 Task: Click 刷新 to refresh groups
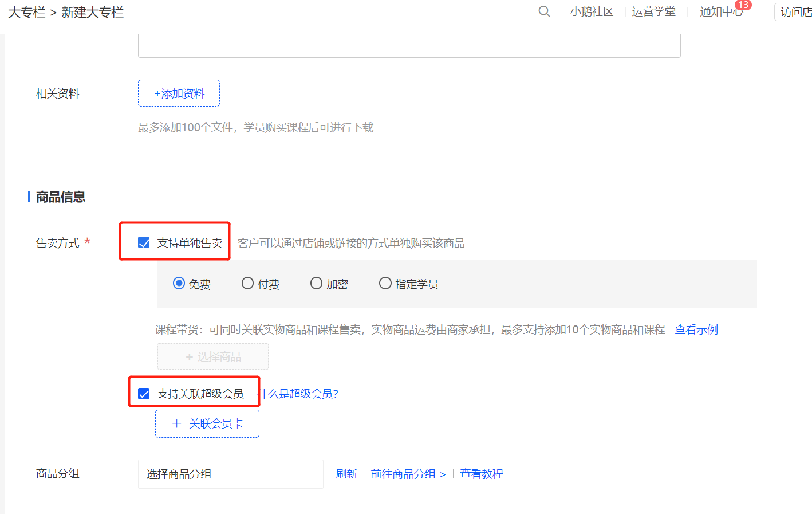tap(346, 474)
